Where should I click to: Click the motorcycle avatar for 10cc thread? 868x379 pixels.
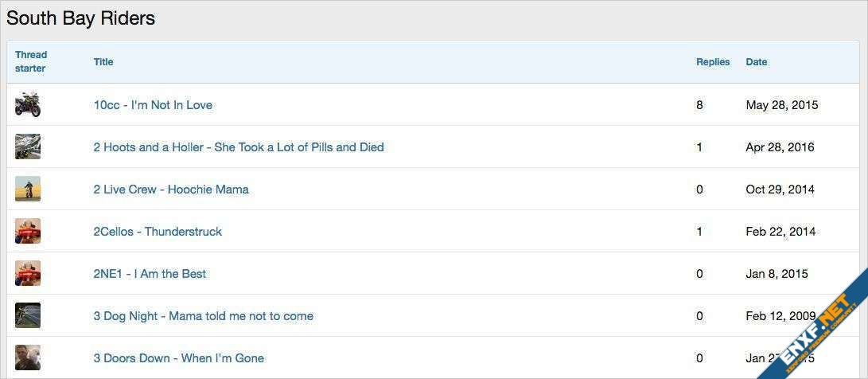[28, 104]
